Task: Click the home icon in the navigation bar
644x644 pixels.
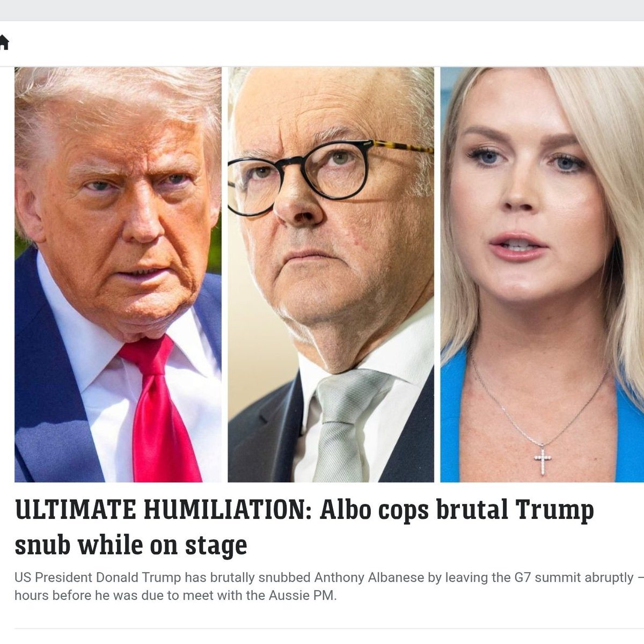Action: click(4, 42)
